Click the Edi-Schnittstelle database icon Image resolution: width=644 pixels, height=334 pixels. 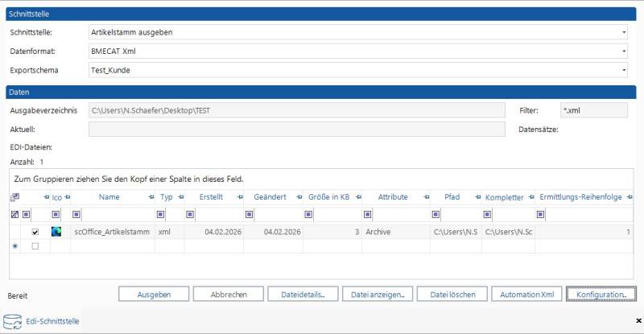pyautogui.click(x=14, y=321)
